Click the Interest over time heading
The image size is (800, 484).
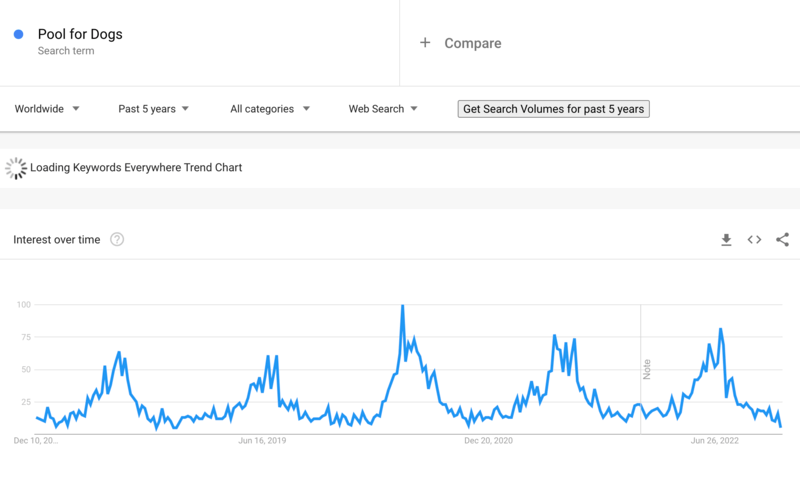[x=57, y=240]
